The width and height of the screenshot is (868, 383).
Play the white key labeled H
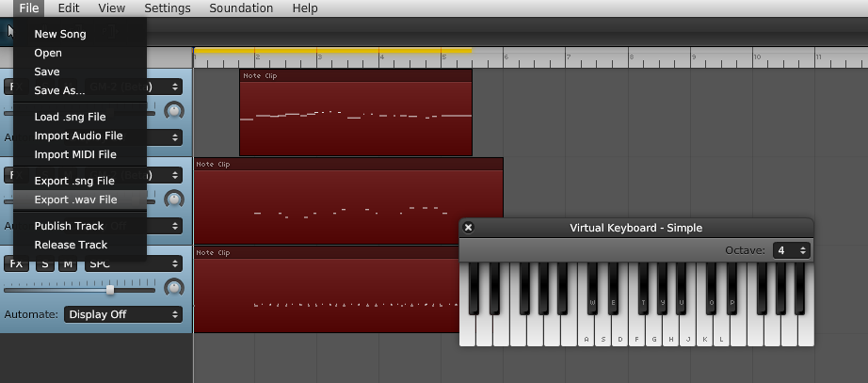point(671,332)
